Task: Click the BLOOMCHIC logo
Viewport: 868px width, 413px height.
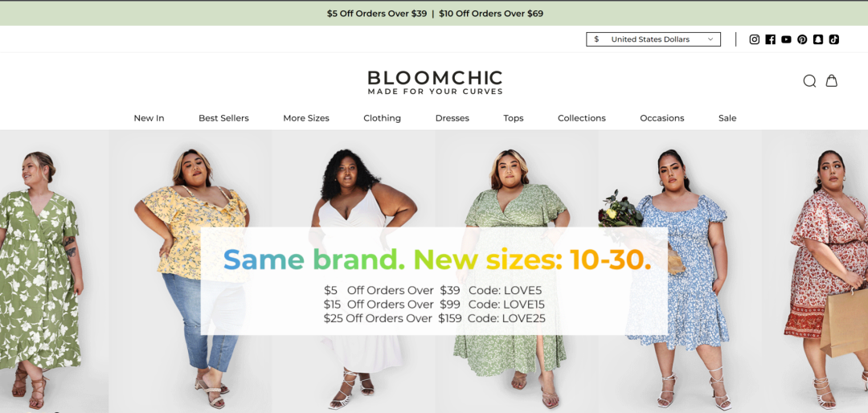Action: [x=435, y=83]
